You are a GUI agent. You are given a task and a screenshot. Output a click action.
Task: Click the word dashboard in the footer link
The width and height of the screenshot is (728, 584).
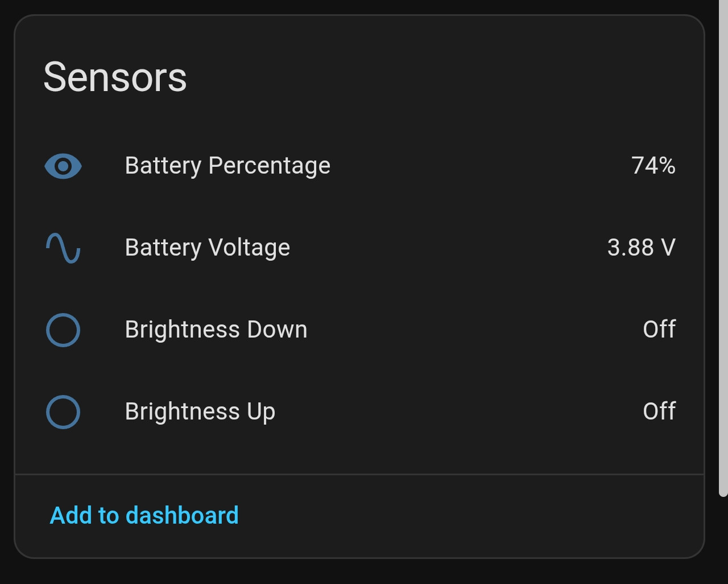182,516
